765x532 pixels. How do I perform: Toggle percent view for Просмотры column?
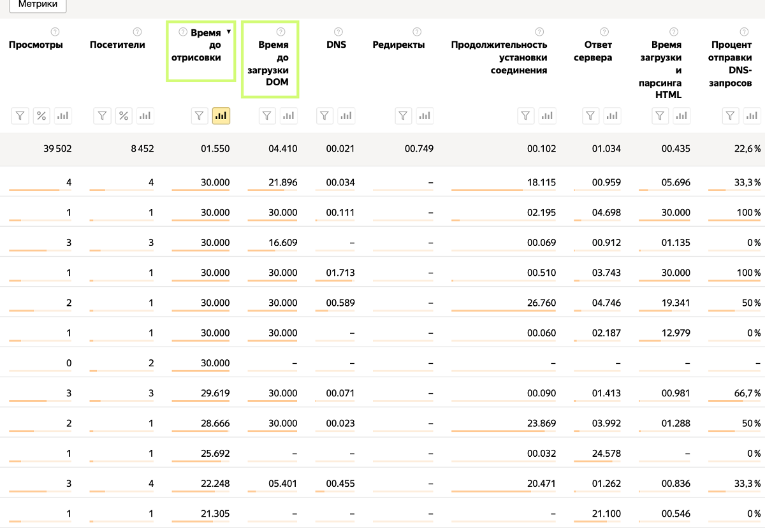tap(41, 115)
